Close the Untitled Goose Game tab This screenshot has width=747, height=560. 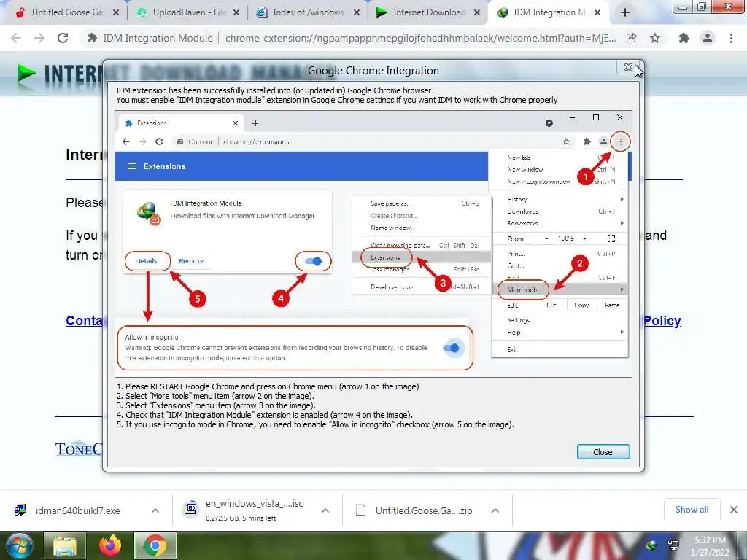pos(116,13)
